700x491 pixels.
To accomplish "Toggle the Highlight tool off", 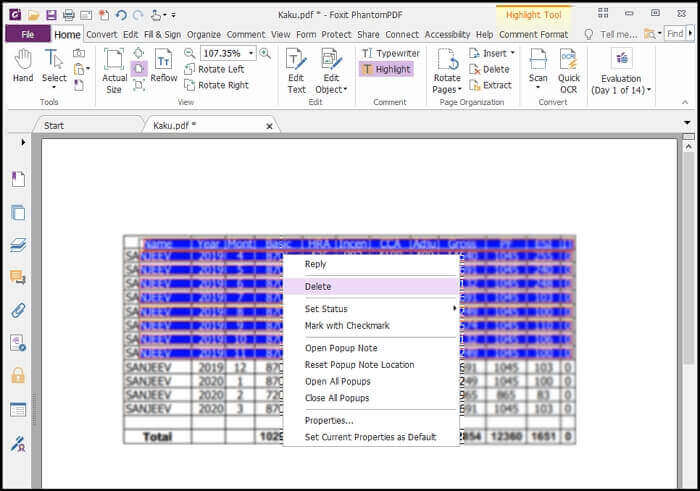I will [x=385, y=69].
